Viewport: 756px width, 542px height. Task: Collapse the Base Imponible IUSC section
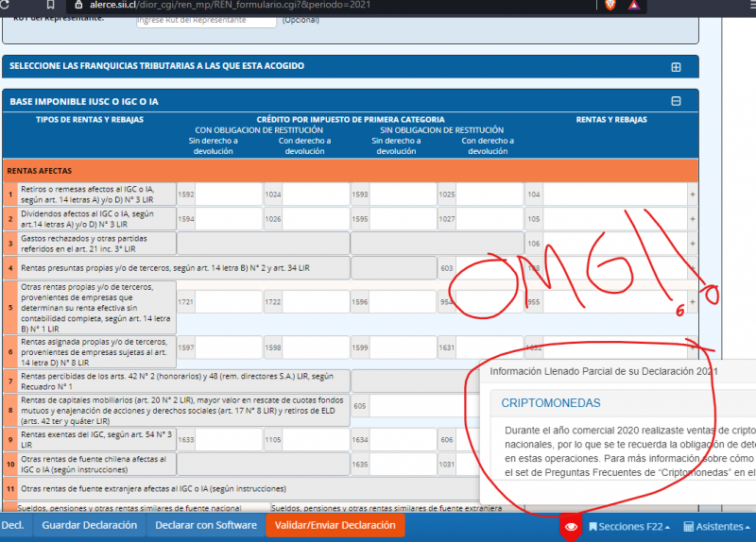[x=676, y=101]
